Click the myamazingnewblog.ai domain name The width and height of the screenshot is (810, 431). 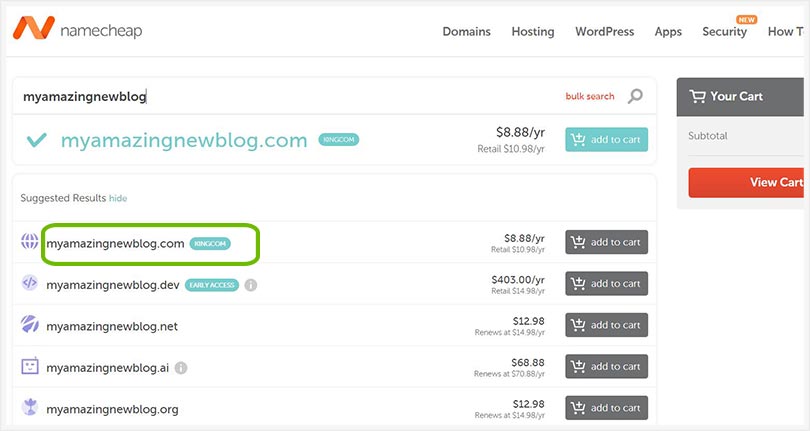click(107, 368)
